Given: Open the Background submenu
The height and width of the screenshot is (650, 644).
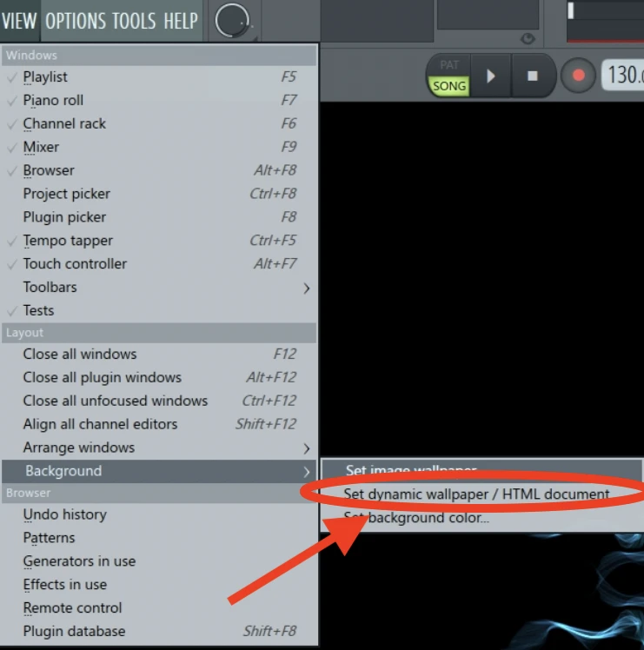Looking at the screenshot, I should click(x=63, y=471).
